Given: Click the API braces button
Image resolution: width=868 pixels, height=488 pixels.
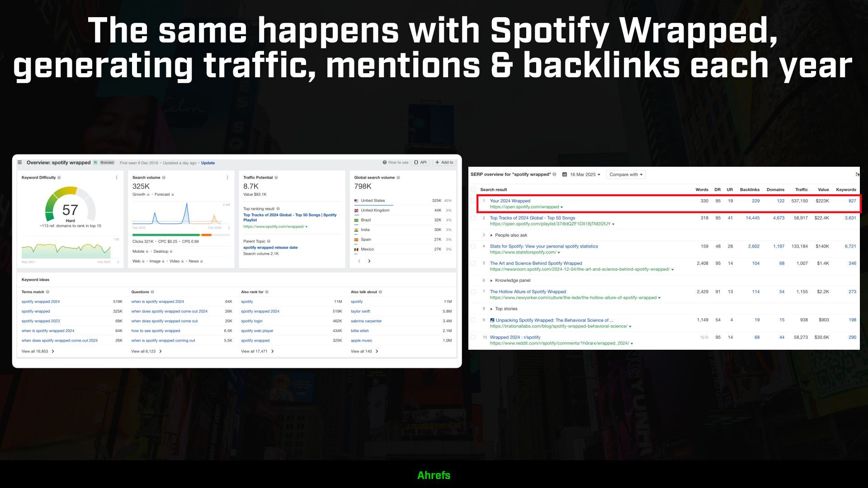Looking at the screenshot, I should pyautogui.click(x=420, y=163).
